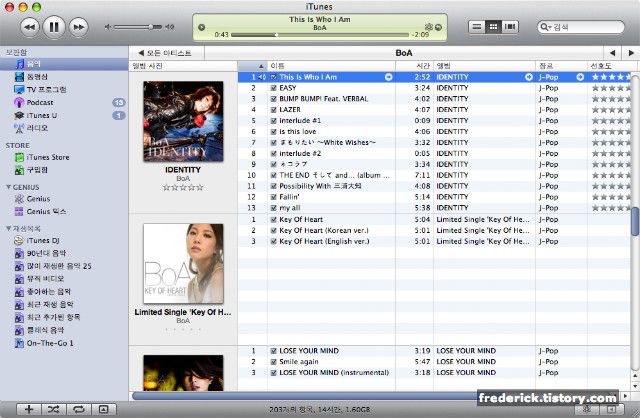640x418 pixels.
Task: Go to the previous artist with left arrow
Action: click(x=612, y=53)
